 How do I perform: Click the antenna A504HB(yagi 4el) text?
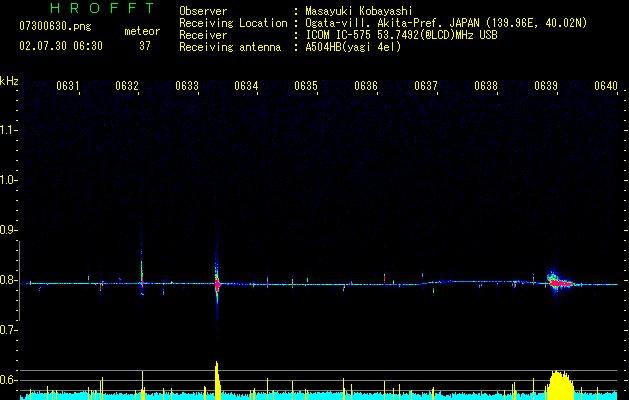(353, 47)
